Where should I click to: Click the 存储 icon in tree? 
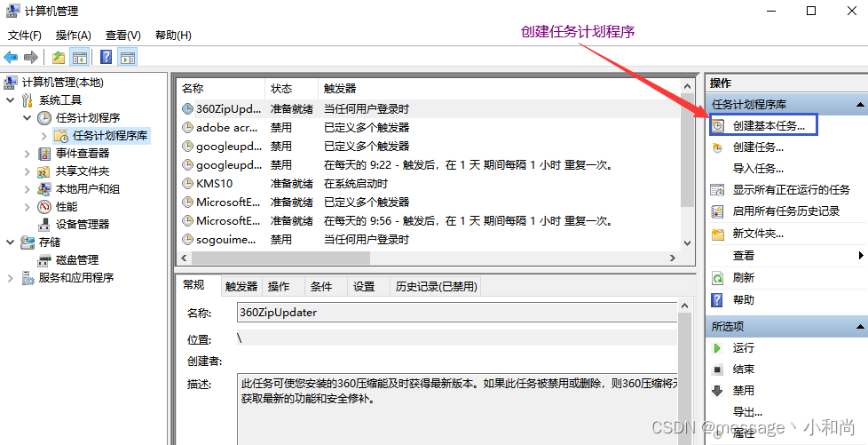click(x=28, y=242)
